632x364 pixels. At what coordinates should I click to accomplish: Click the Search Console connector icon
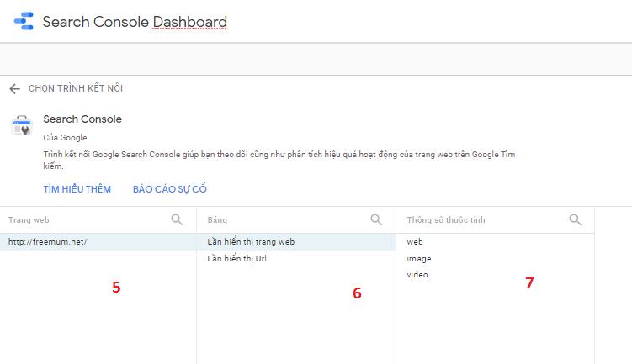(x=21, y=125)
